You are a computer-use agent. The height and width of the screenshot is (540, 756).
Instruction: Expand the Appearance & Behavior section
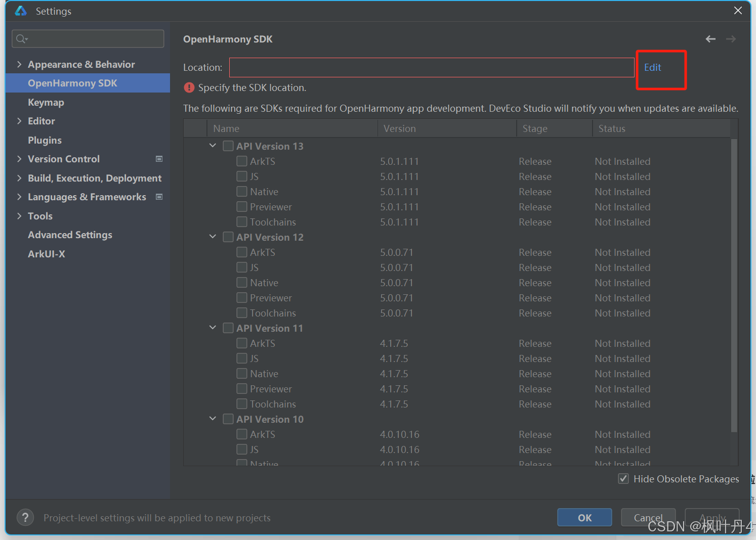pyautogui.click(x=19, y=64)
